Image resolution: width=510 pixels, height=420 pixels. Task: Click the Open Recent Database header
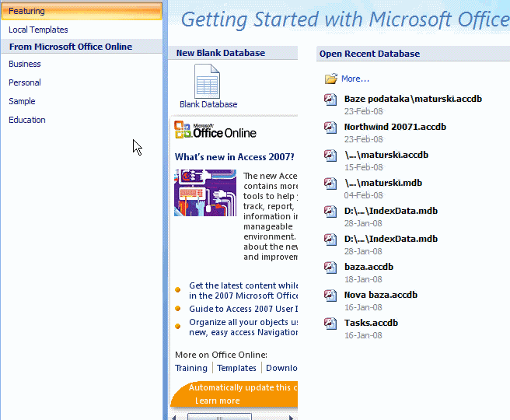tap(413, 54)
